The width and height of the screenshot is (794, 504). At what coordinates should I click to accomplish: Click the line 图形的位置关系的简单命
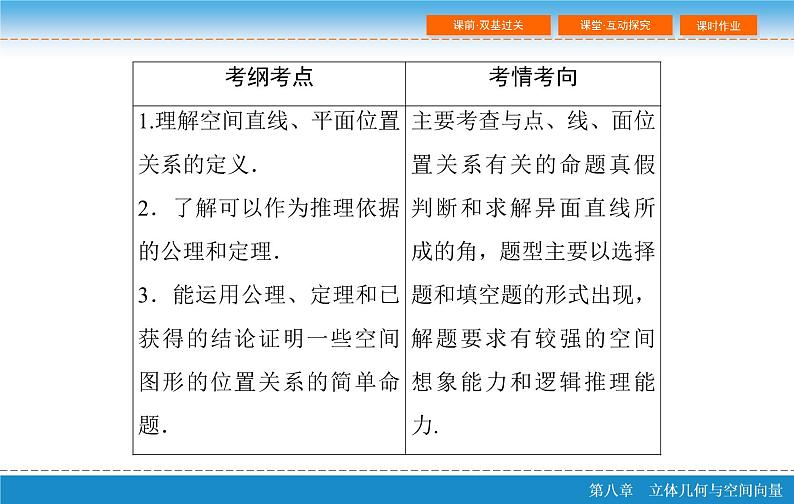coord(269,381)
